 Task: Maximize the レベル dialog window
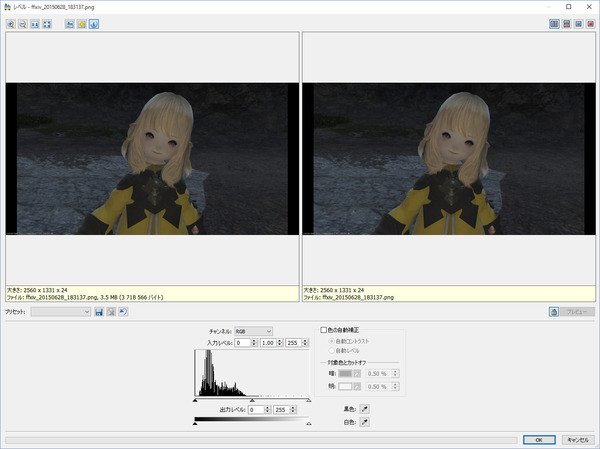[569, 7]
